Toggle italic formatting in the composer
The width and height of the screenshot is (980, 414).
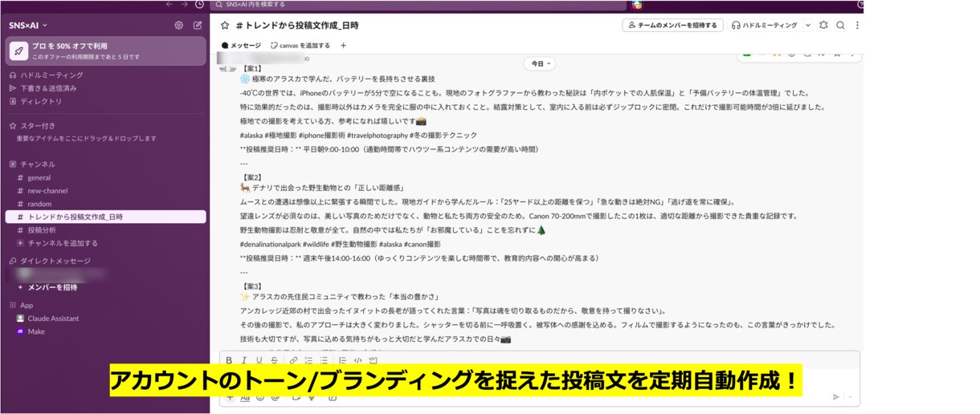pos(244,360)
